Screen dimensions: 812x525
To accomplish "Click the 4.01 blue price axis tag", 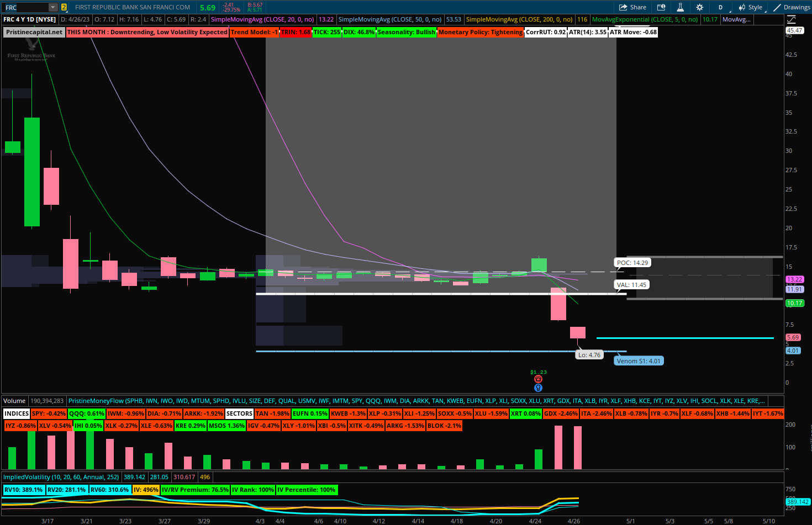I will click(x=793, y=351).
